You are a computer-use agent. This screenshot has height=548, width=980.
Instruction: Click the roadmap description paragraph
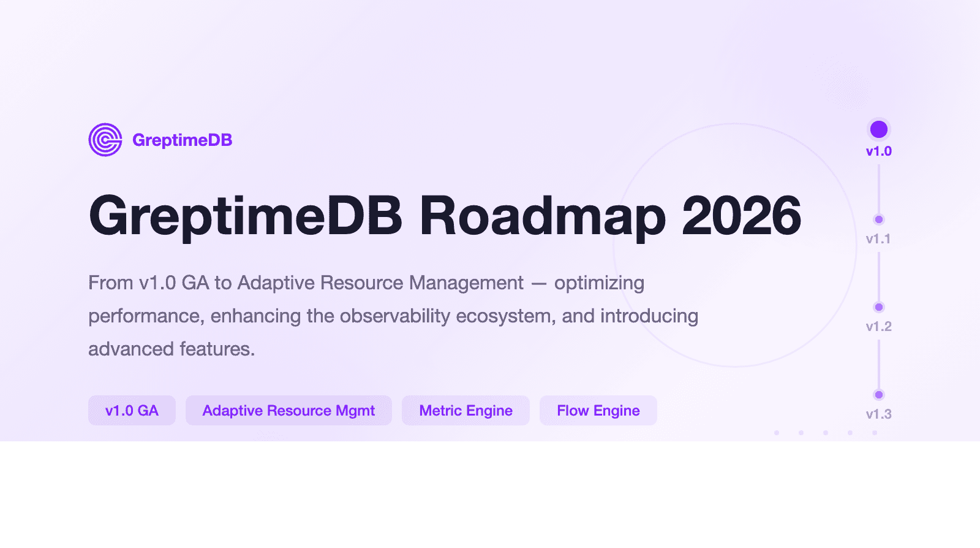point(393,316)
